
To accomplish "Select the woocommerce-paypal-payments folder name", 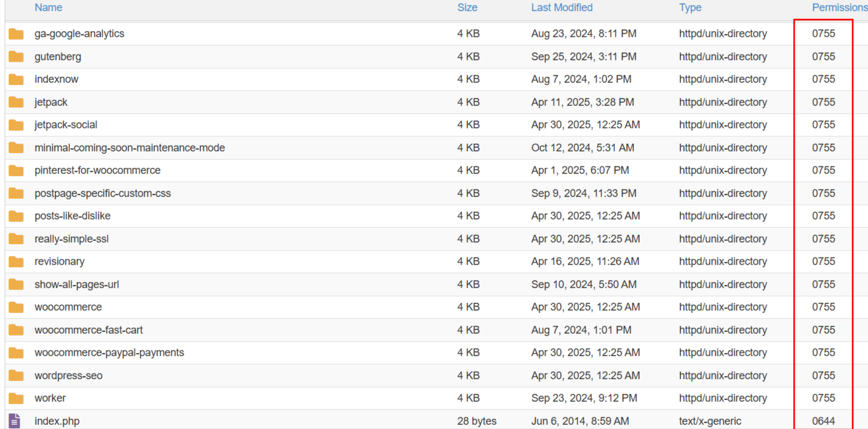I will (109, 353).
